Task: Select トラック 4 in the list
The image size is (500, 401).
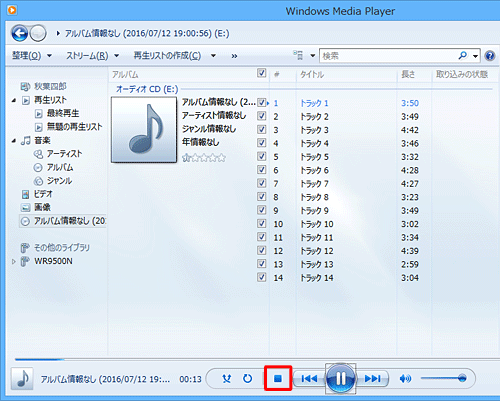Action: tap(314, 143)
